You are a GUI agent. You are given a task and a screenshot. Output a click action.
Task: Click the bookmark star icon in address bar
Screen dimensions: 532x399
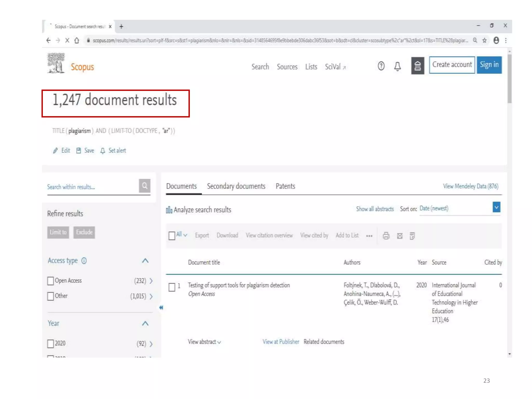tap(484, 40)
